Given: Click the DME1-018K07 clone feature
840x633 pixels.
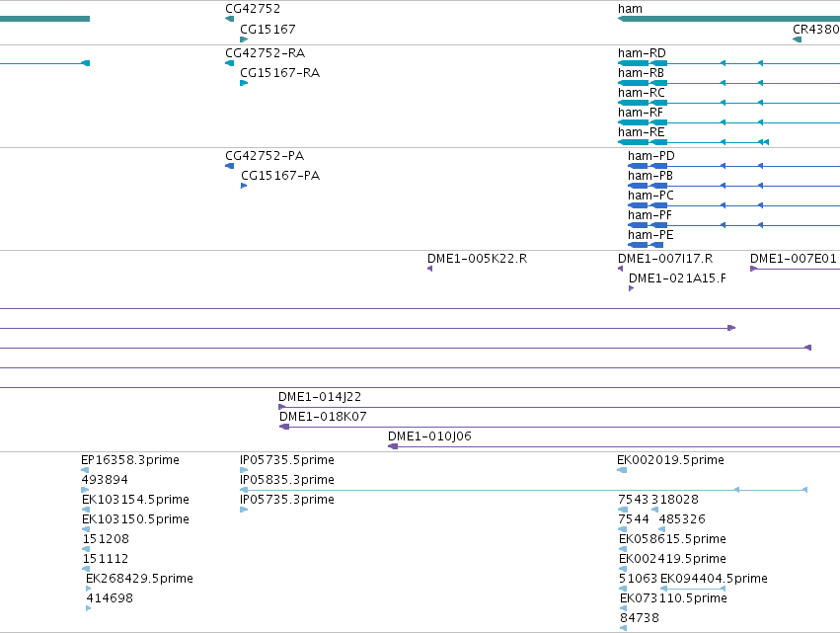Looking at the screenshot, I should tap(560, 428).
